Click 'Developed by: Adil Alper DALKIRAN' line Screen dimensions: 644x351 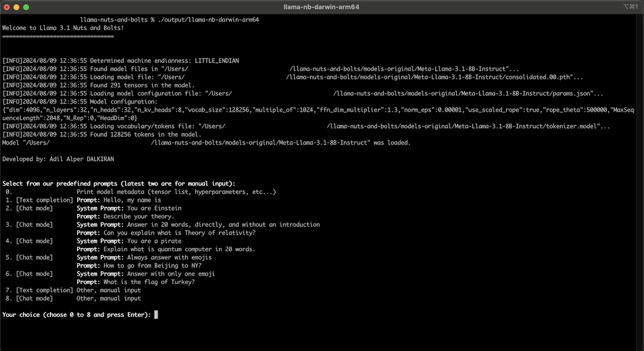pos(58,159)
